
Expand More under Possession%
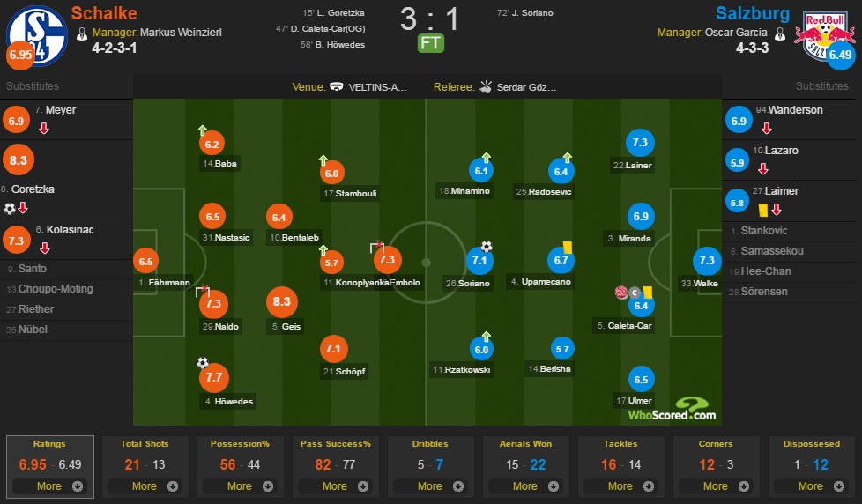click(x=240, y=485)
